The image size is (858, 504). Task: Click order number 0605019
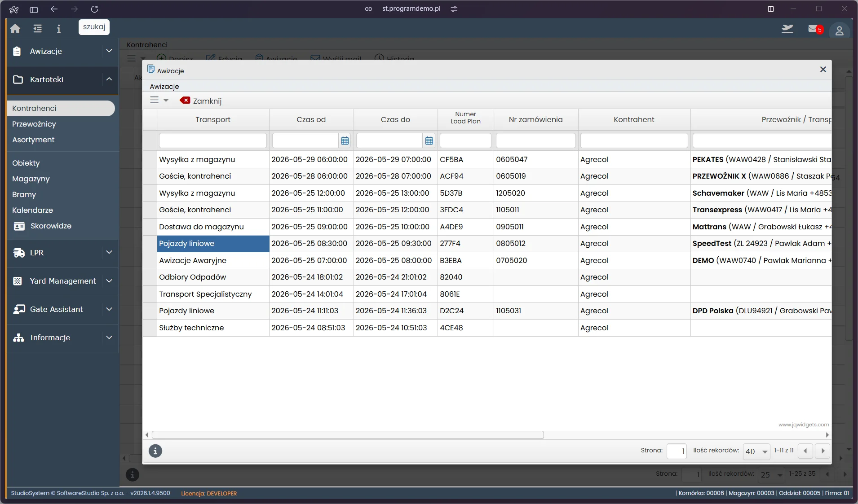pos(536,176)
